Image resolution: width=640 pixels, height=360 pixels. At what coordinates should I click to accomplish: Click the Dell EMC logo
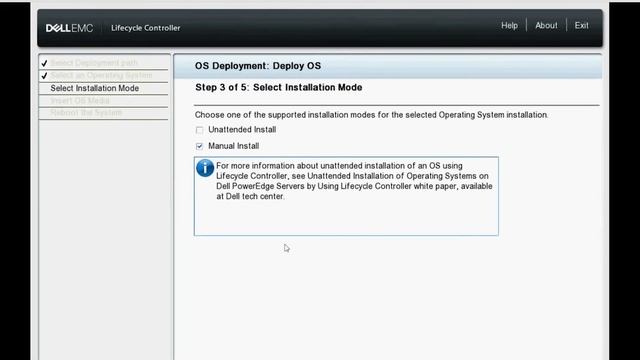[69, 28]
